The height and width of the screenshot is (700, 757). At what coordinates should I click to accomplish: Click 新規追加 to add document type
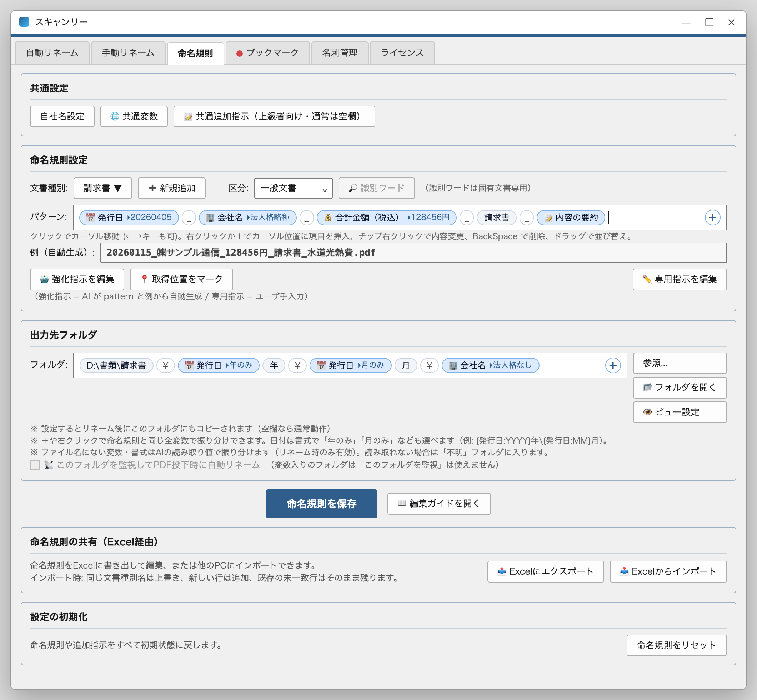(x=171, y=188)
